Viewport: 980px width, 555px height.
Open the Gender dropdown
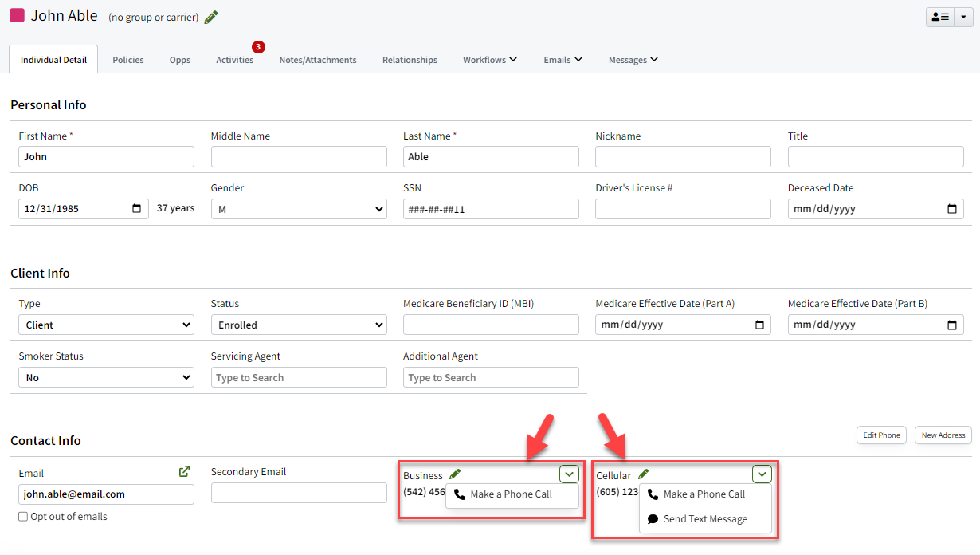pos(299,208)
